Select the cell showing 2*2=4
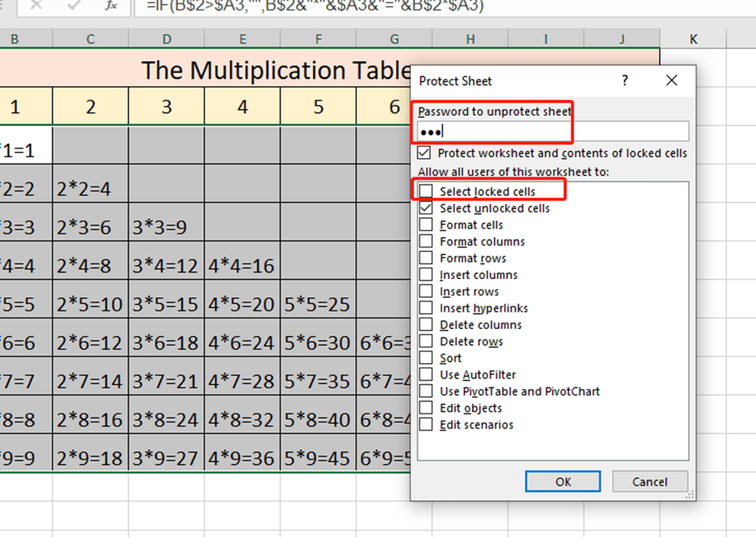The width and height of the screenshot is (756, 537). pyautogui.click(x=90, y=184)
